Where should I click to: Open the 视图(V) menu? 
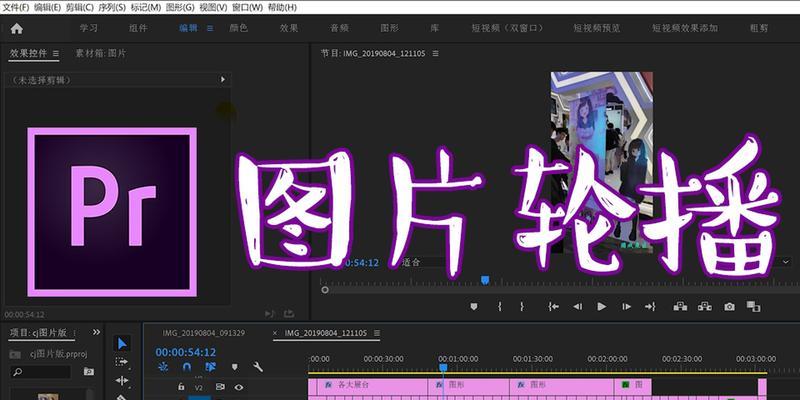pyautogui.click(x=213, y=8)
